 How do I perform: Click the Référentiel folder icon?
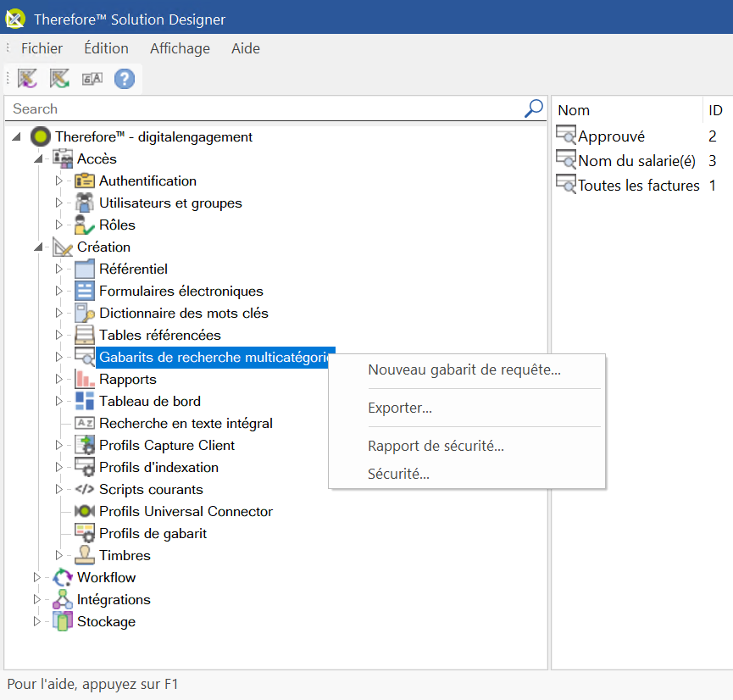point(85,269)
